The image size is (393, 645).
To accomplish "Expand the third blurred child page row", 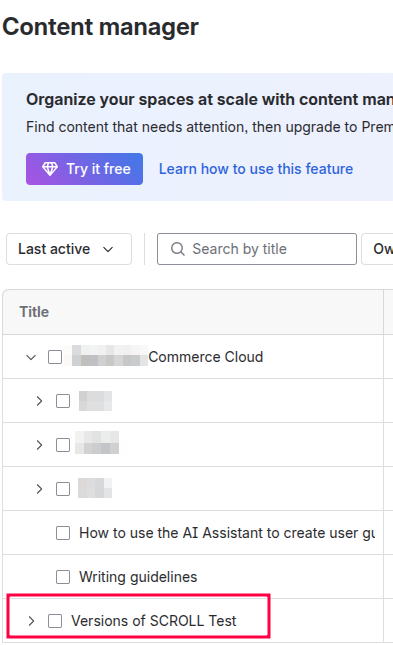I will [39, 489].
